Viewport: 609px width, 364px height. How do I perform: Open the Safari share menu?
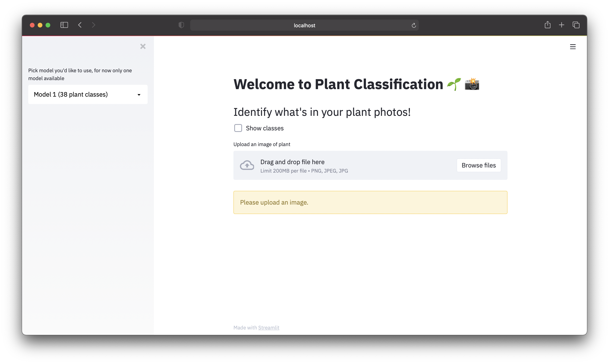point(547,25)
